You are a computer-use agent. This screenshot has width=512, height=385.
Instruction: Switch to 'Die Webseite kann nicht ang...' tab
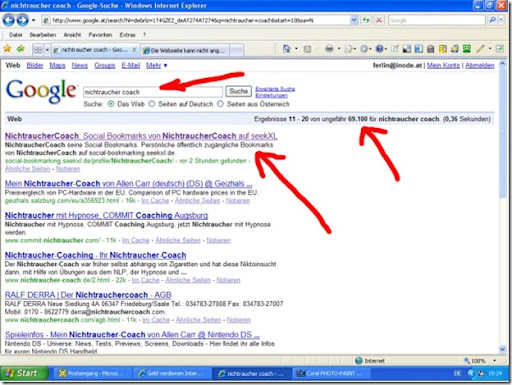coord(185,50)
